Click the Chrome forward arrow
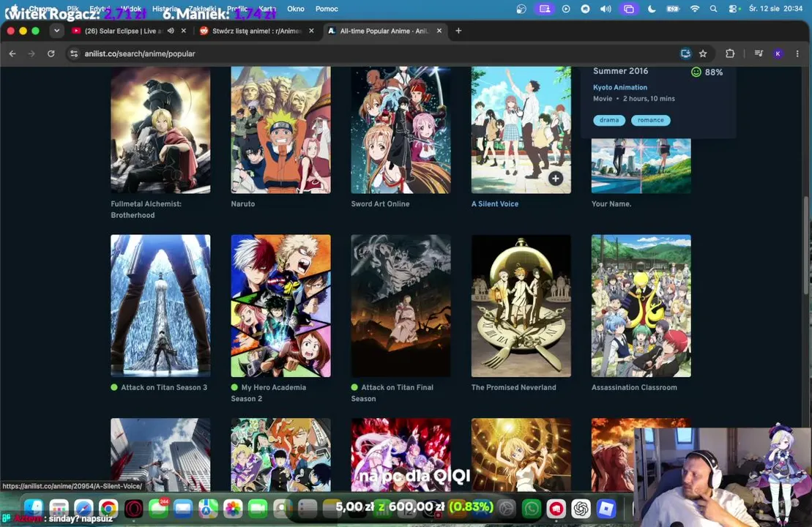 coord(31,53)
